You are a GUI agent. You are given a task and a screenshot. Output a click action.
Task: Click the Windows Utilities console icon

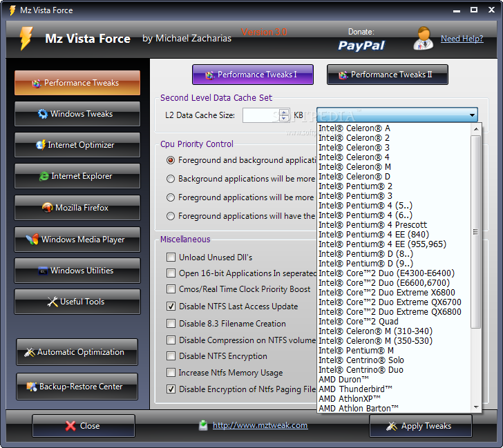(x=43, y=271)
